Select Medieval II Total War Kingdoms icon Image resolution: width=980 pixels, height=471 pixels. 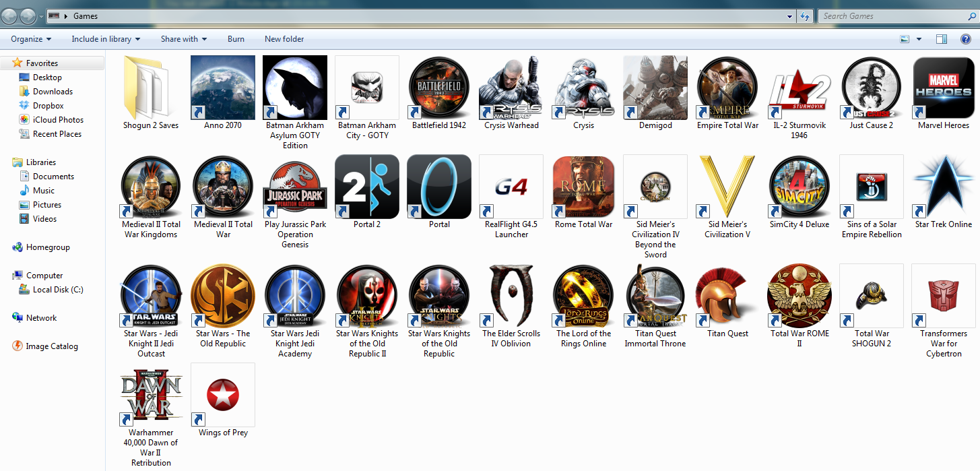[151, 187]
